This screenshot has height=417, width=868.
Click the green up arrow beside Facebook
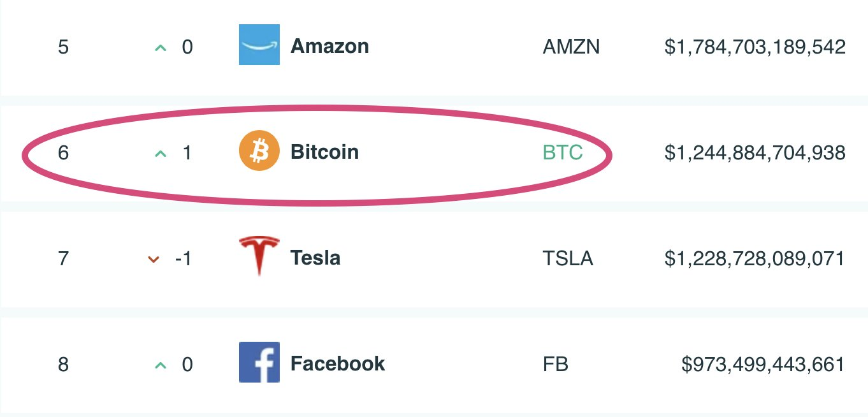[x=161, y=365]
